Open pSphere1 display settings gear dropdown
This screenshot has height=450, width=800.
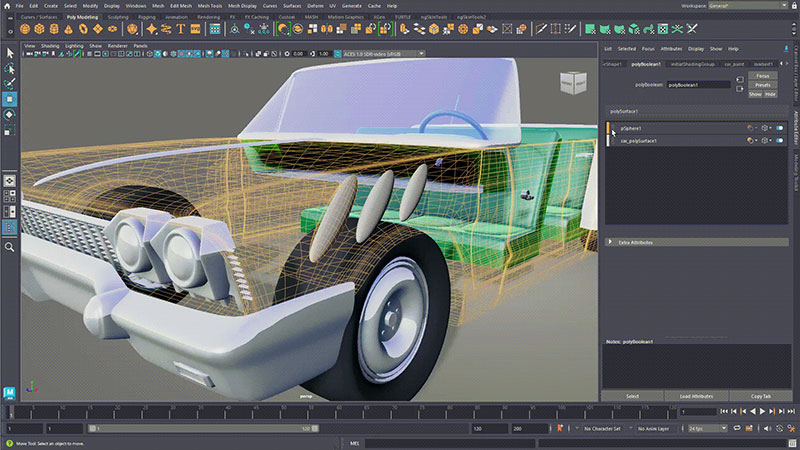pyautogui.click(x=766, y=128)
